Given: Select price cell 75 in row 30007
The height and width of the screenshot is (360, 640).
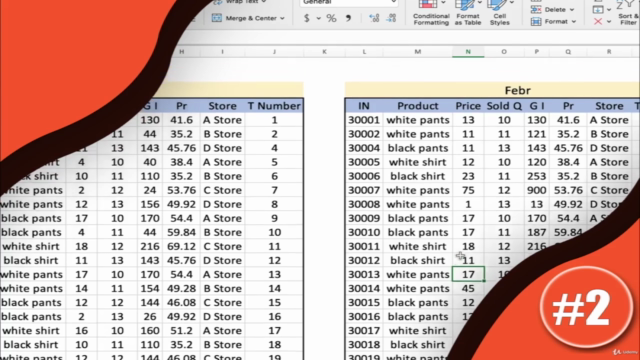Looking at the screenshot, I should [468, 190].
